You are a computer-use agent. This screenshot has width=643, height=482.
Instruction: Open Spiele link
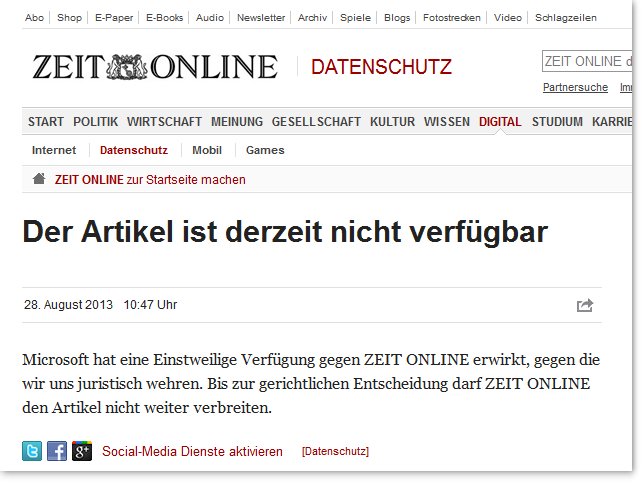(355, 18)
